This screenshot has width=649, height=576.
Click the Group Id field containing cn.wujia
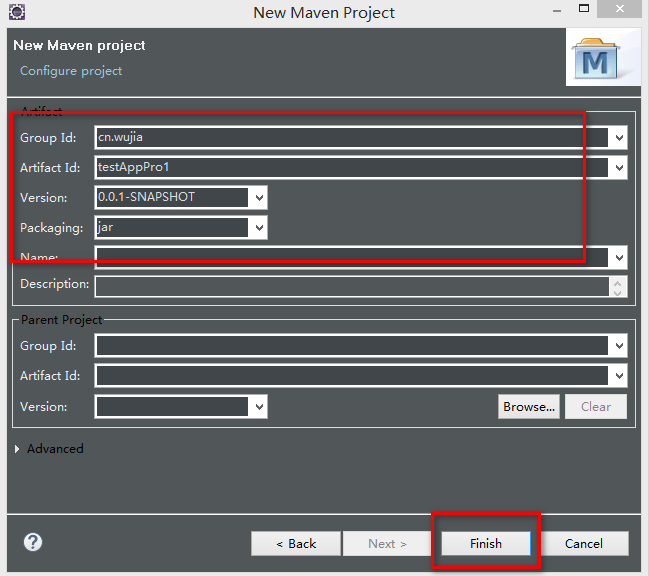point(352,138)
